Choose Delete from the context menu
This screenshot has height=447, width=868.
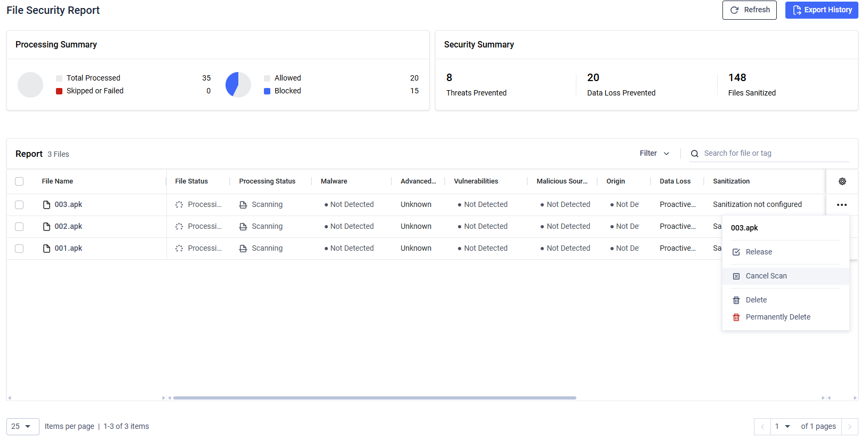756,300
